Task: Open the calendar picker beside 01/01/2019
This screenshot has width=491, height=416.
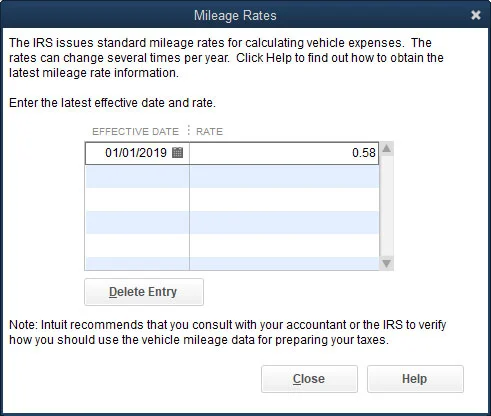Action: pos(178,153)
